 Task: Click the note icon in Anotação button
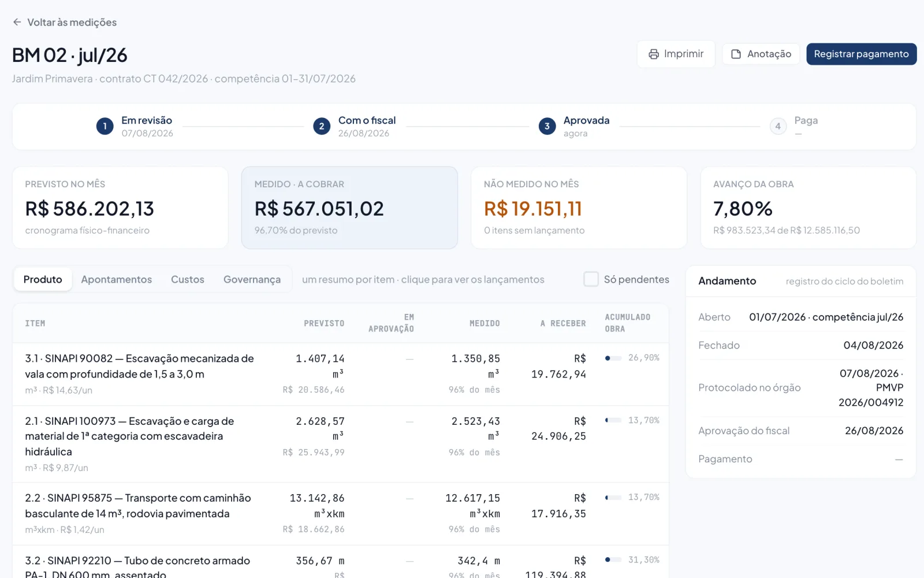point(736,54)
